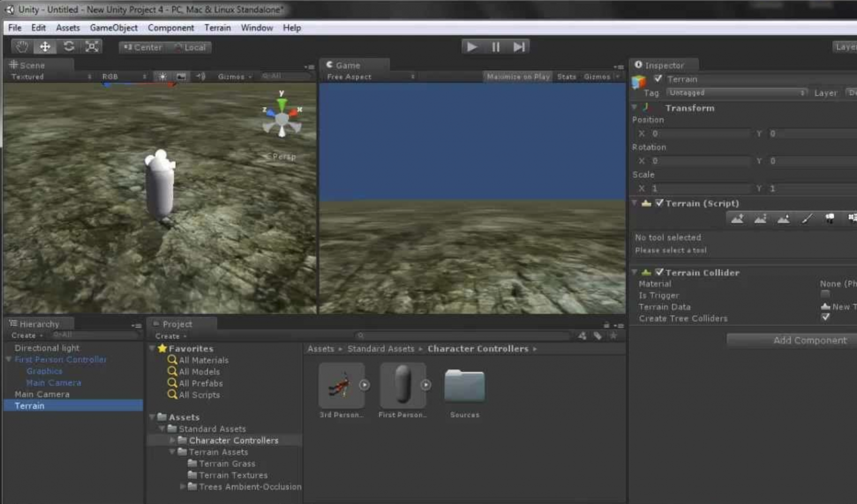The image size is (857, 504).
Task: Toggle Local/Global handle rotation
Action: point(190,47)
